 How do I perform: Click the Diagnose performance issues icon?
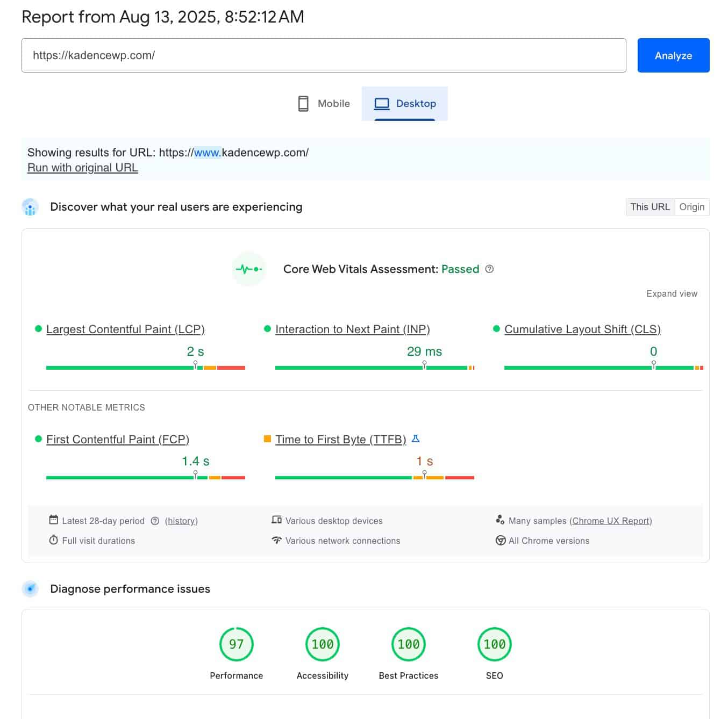tap(30, 589)
